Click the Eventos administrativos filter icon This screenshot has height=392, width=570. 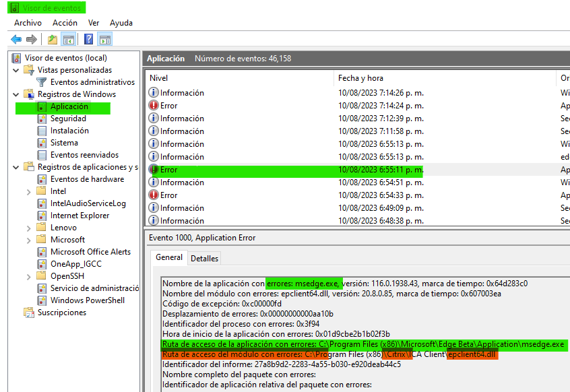tap(42, 82)
